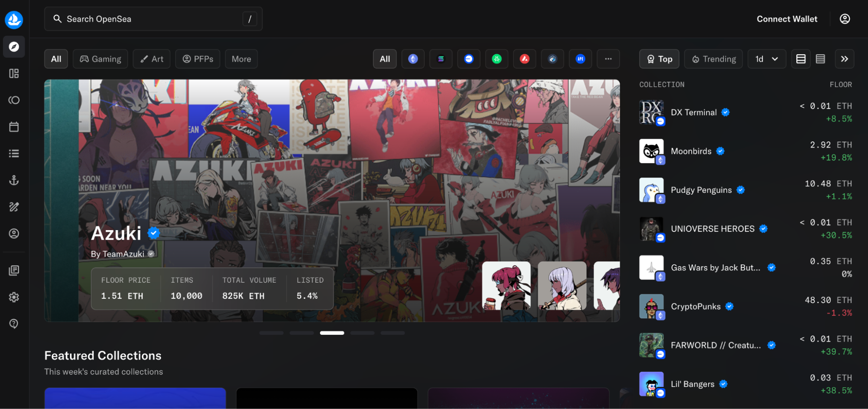Select the Gaming category tab
This screenshot has height=409, width=868.
(x=100, y=59)
